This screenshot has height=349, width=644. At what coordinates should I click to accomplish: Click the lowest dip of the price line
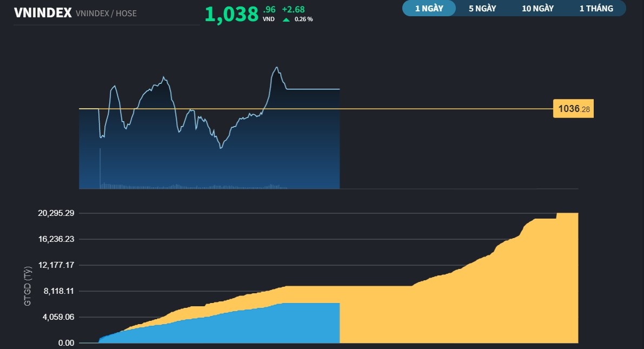pos(220,147)
